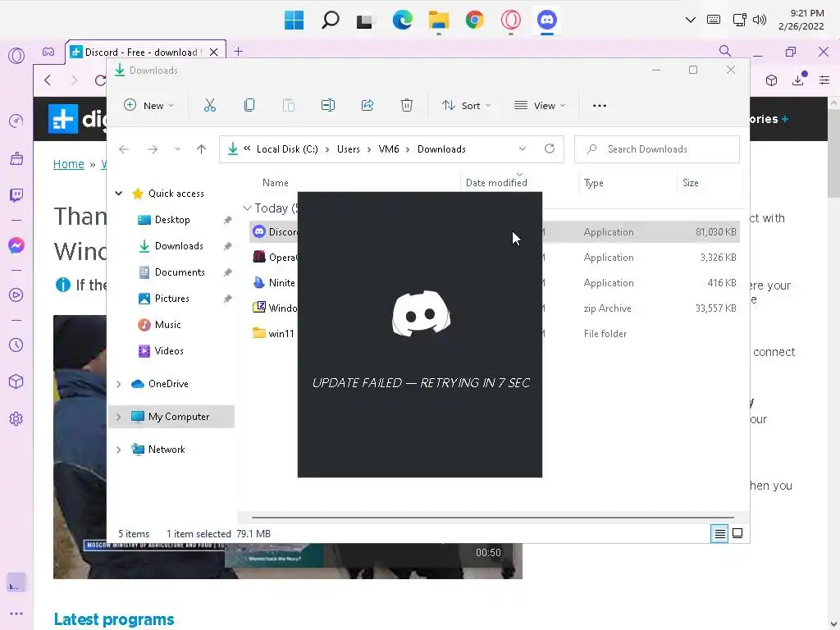Sort files by the Date modified column
Viewport: 840px width, 630px height.
(x=496, y=183)
